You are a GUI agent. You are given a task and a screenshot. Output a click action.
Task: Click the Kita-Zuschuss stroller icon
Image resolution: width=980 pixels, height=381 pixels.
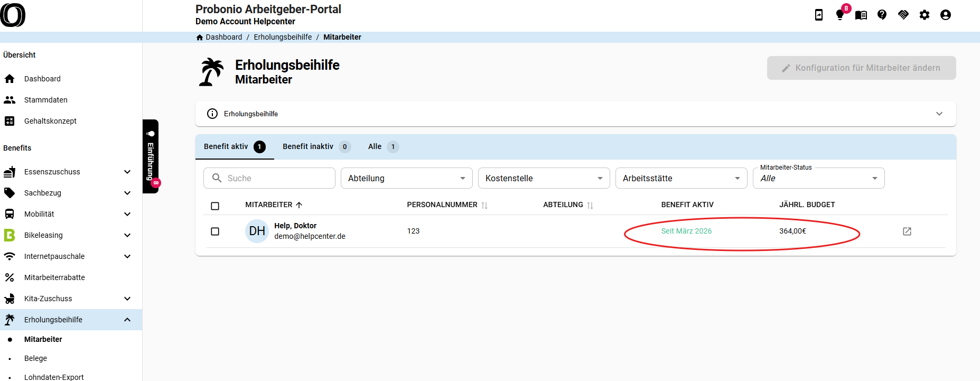click(x=10, y=299)
